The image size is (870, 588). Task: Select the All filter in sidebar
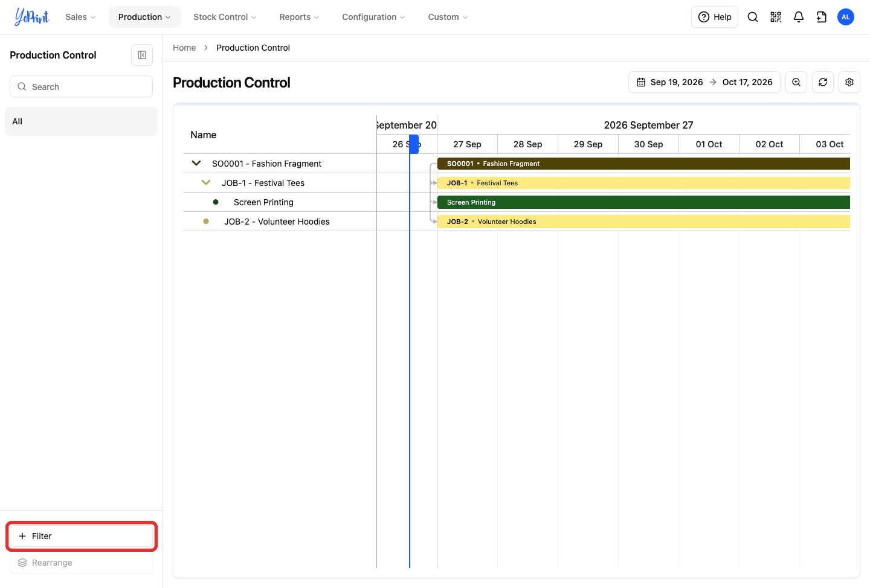click(81, 121)
